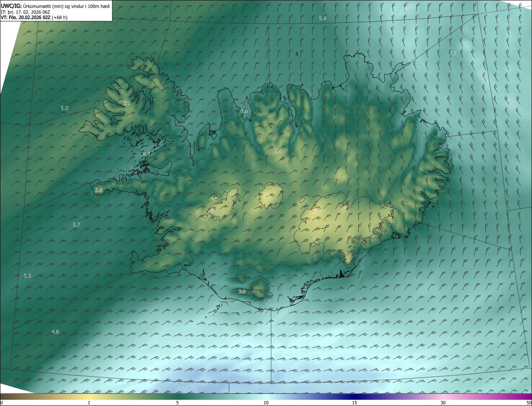Click the colorbar tick label 15

coord(355,403)
